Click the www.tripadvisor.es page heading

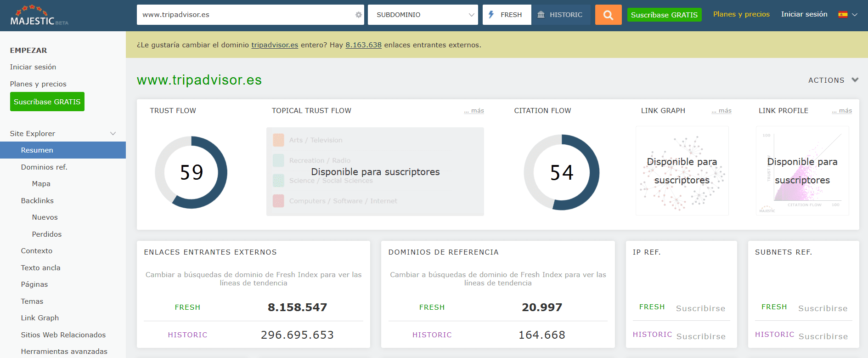tap(199, 80)
